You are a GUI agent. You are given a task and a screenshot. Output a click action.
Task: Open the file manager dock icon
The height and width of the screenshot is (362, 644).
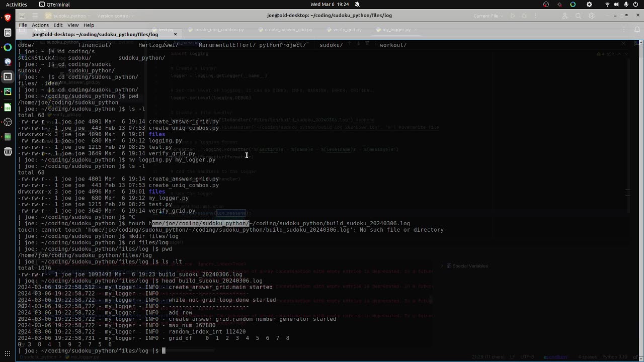click(x=8, y=33)
